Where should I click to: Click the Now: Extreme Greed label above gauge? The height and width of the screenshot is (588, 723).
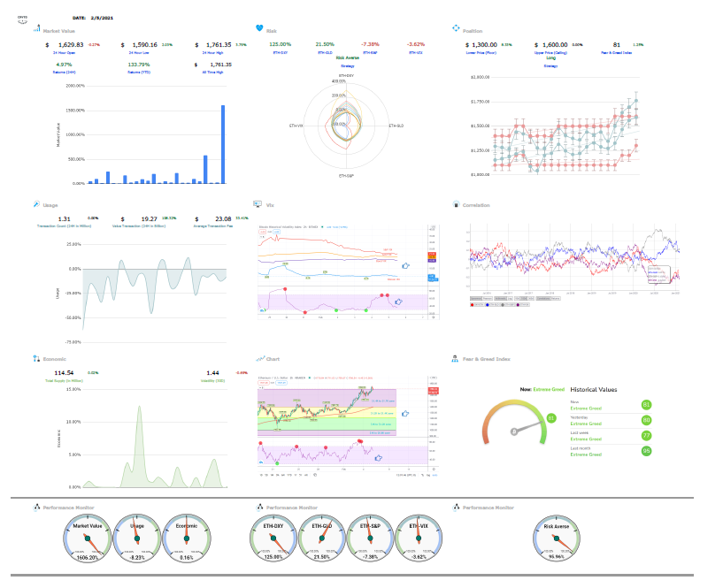pyautogui.click(x=542, y=389)
